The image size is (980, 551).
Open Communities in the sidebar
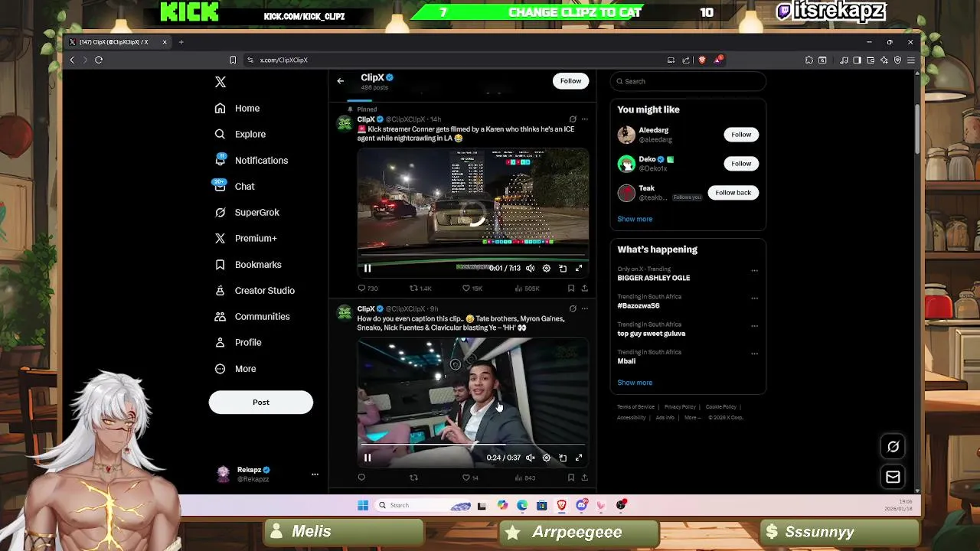(x=252, y=316)
